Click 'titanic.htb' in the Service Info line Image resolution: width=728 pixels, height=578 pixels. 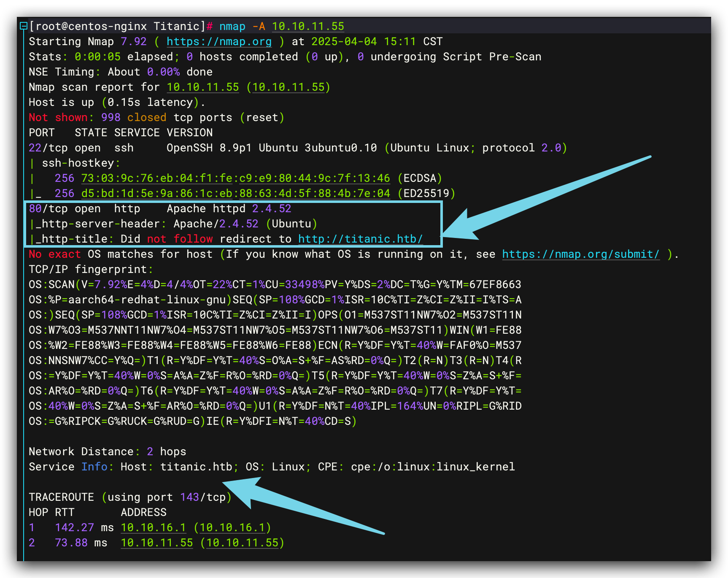[196, 467]
